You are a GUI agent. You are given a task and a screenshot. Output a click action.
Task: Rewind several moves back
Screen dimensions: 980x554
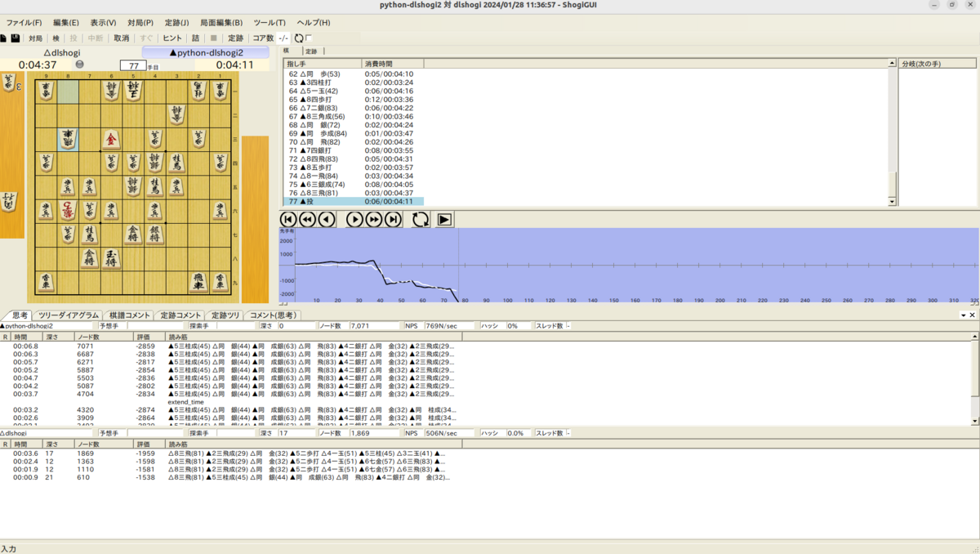tap(308, 219)
